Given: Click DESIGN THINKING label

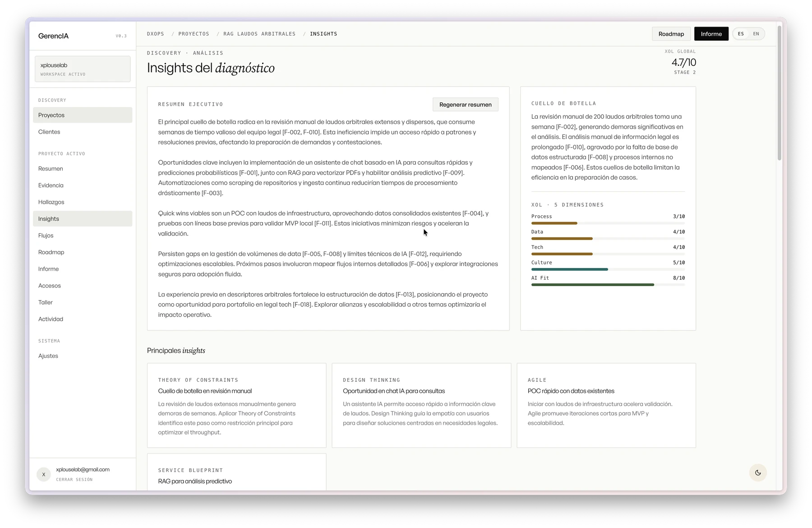Looking at the screenshot, I should [x=371, y=380].
